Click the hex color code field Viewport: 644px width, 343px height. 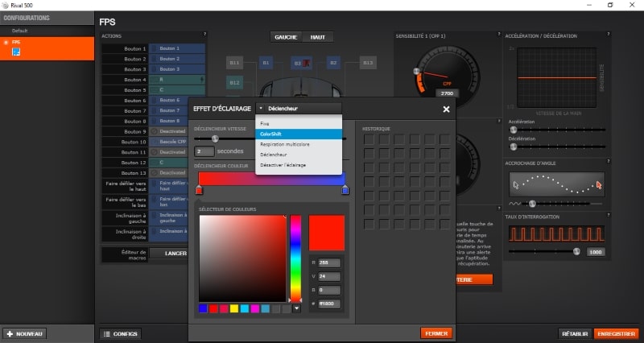(x=331, y=303)
